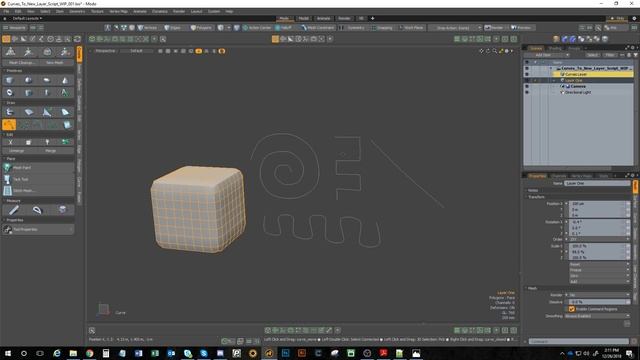Open the Action Center options
Screen dimensions: 640x360
coord(257,28)
